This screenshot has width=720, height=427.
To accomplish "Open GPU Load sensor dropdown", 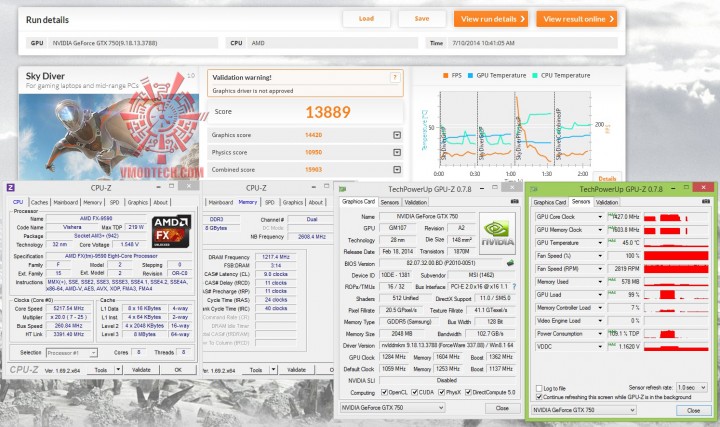I will [x=600, y=295].
